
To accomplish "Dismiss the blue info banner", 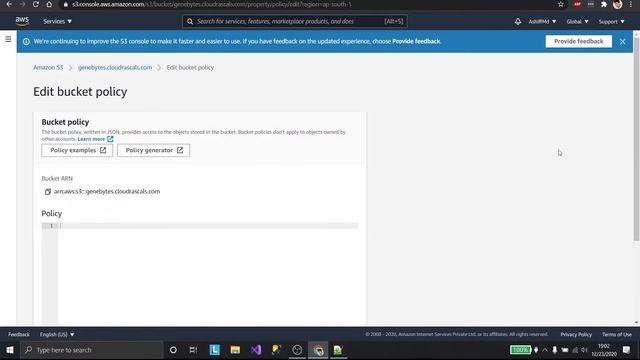I will coord(622,41).
